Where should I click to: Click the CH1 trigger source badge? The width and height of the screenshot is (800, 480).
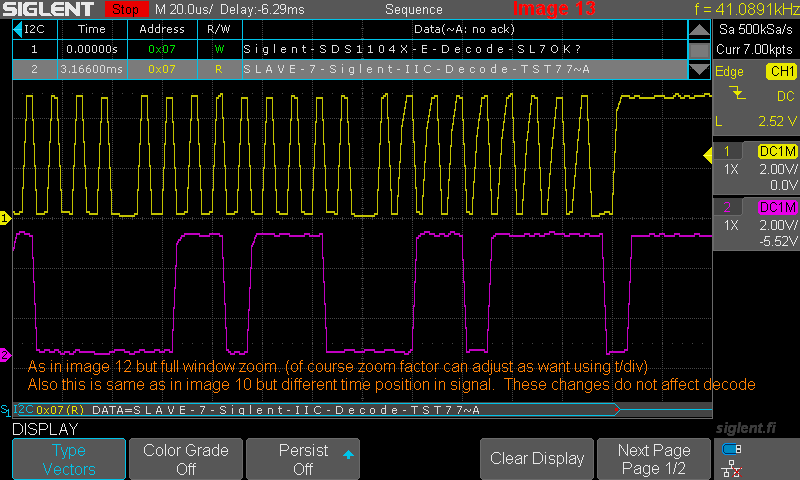(781, 71)
